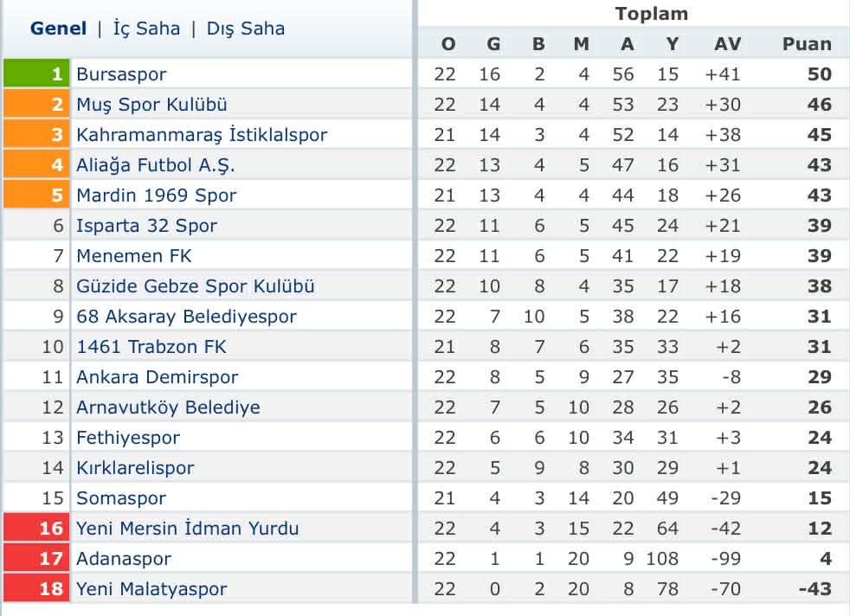Open the 68 Aksaray Belediyespor link

pyautogui.click(x=186, y=317)
